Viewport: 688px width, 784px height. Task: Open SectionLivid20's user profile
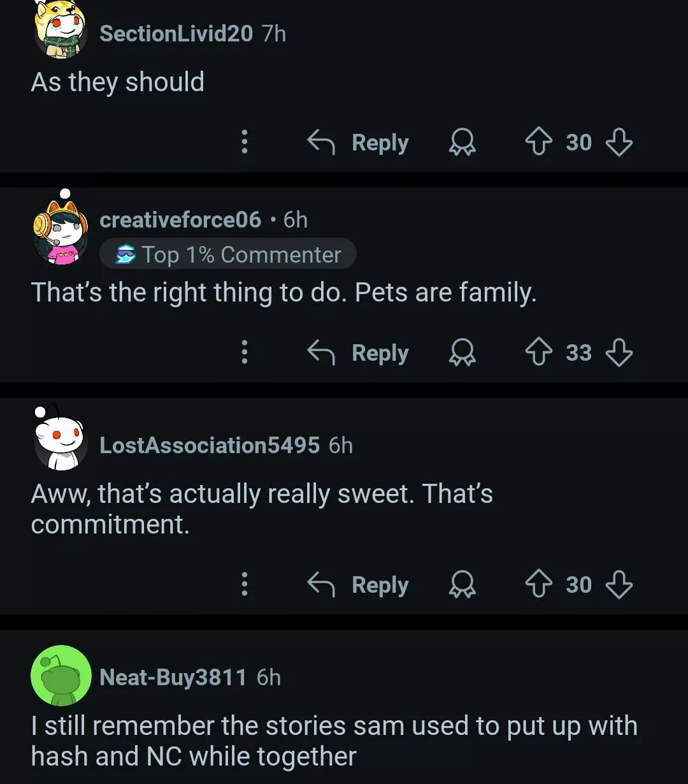176,34
